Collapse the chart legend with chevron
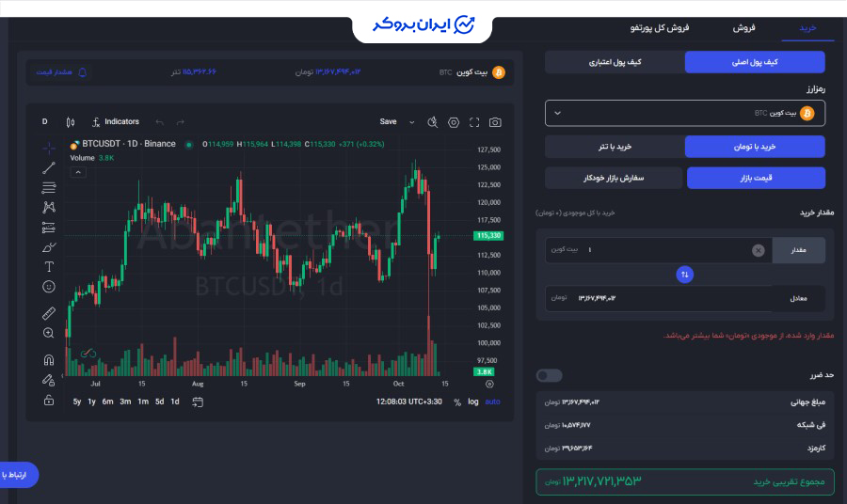This screenshot has height=504, width=847. point(78,172)
